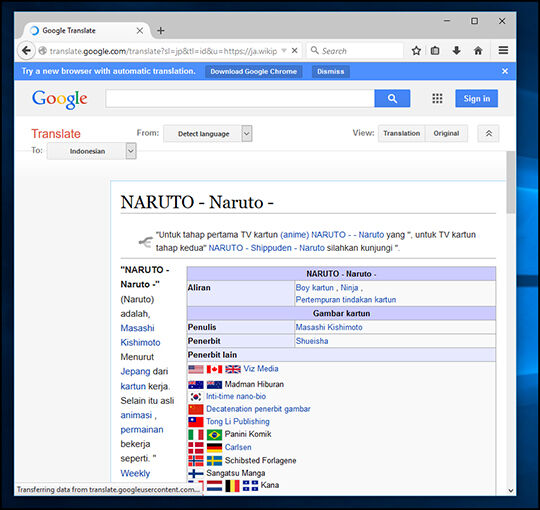Viewport: 540px width, 510px height.
Task: Open the Pertempuran tindakan kartun link
Action: (346, 300)
